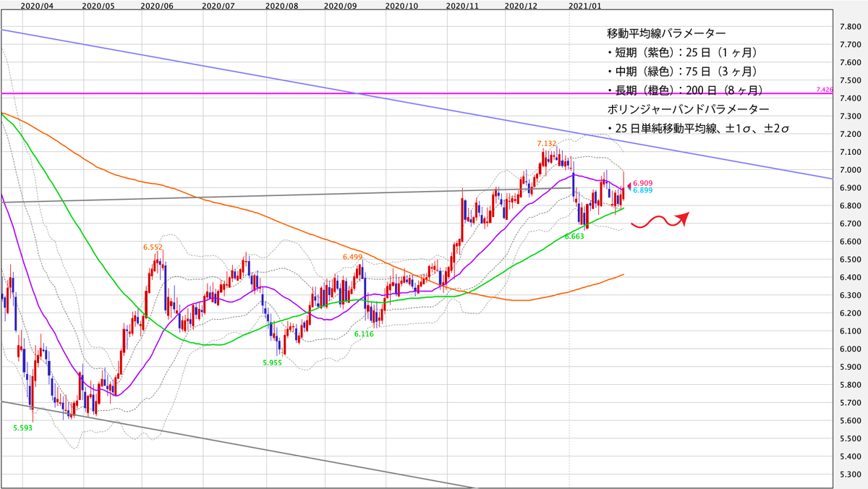Select the 25日単純移動平均線 ±1σ ±2σ line

tap(698, 129)
